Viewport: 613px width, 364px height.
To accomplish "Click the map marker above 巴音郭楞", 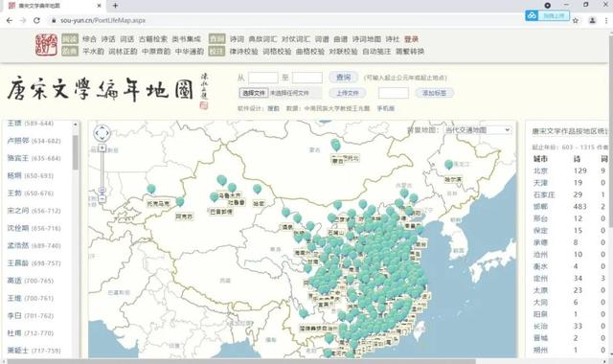I will point(214,197).
